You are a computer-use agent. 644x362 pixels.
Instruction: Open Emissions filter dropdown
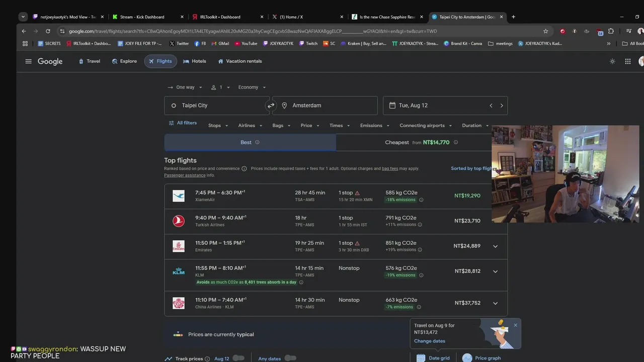coord(375,126)
